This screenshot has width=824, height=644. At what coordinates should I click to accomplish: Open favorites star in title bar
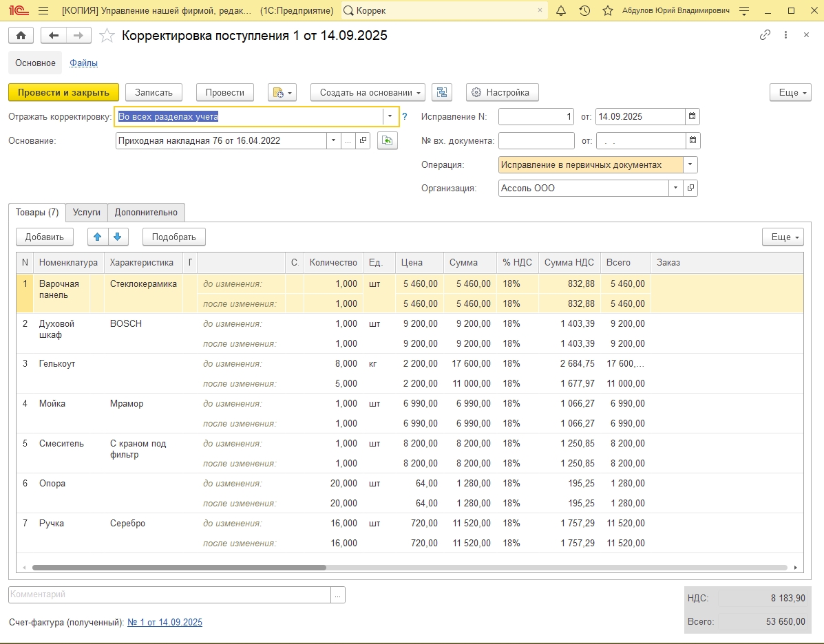coord(607,10)
